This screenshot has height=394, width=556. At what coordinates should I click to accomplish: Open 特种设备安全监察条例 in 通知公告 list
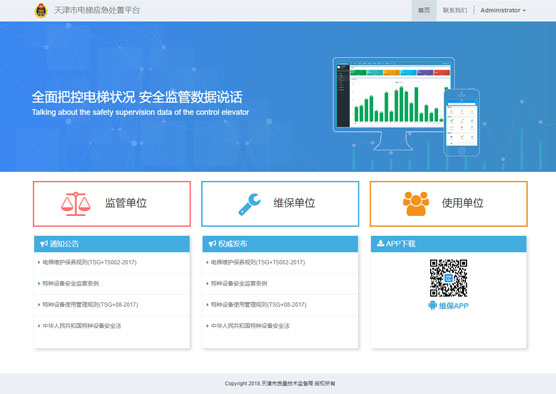71,283
